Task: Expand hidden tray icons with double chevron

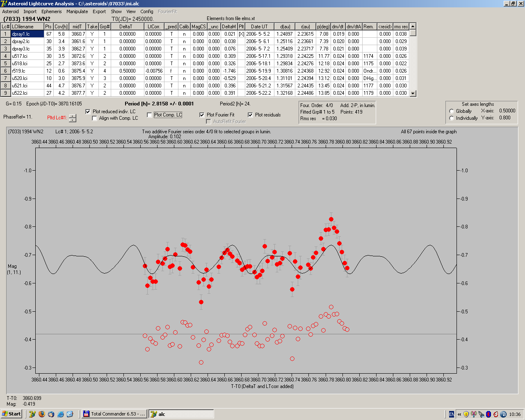Action: click(459, 414)
